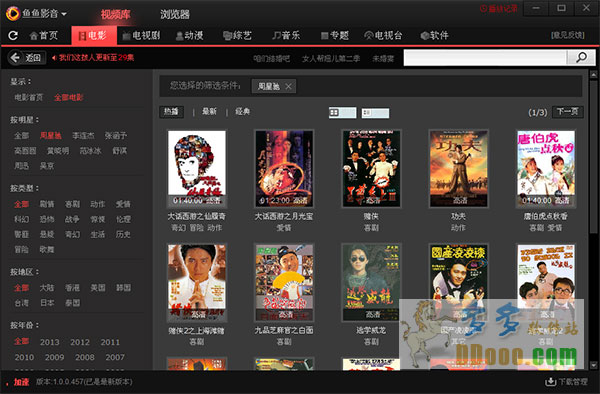This screenshot has width=600, height=394.
Task: Open the 视频库 tab
Action: (116, 15)
